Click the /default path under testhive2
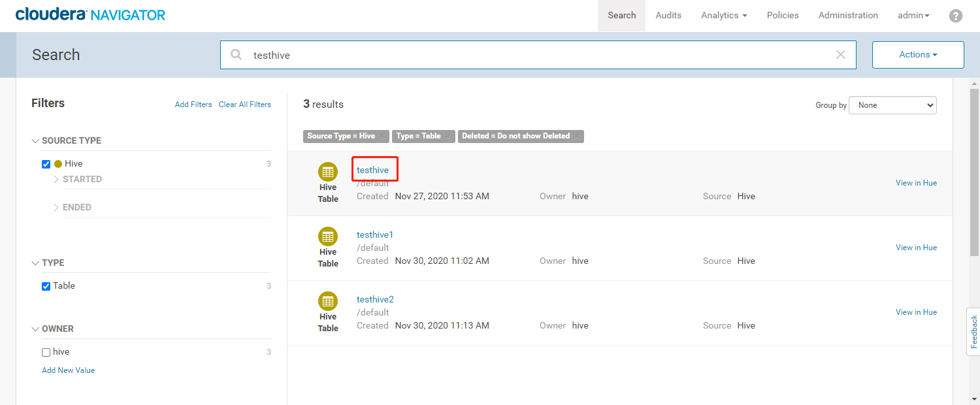Viewport: 980px width, 405px height. click(x=373, y=312)
